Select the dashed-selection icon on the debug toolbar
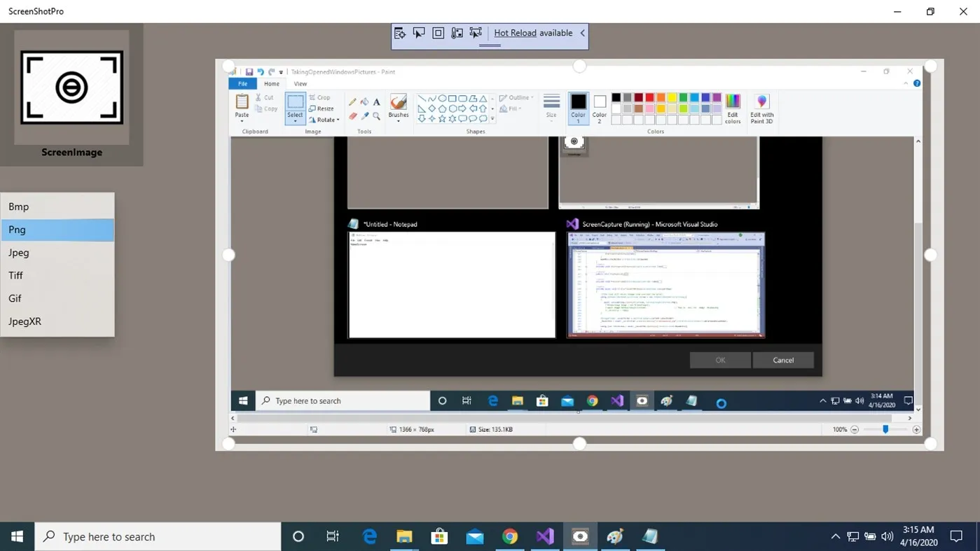Viewport: 980px width, 551px height. [476, 33]
